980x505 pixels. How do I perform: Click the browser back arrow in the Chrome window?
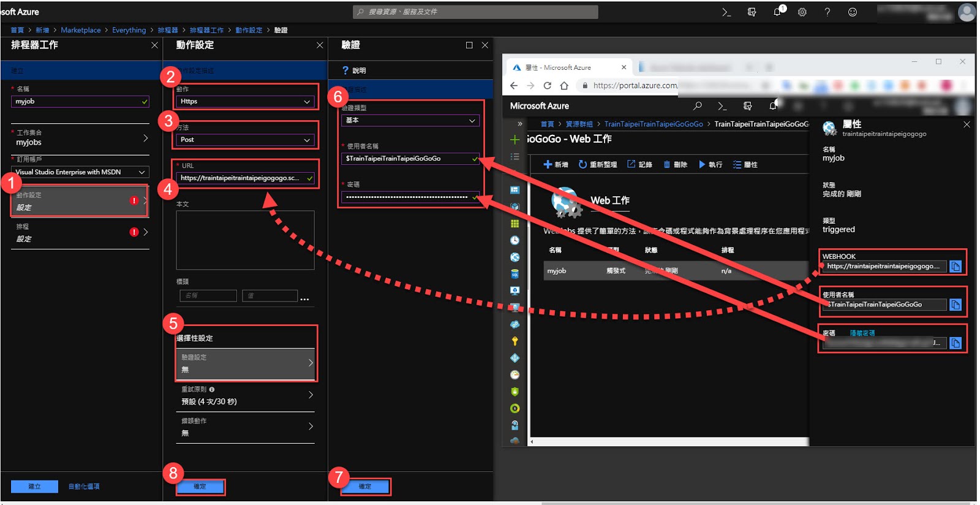513,85
